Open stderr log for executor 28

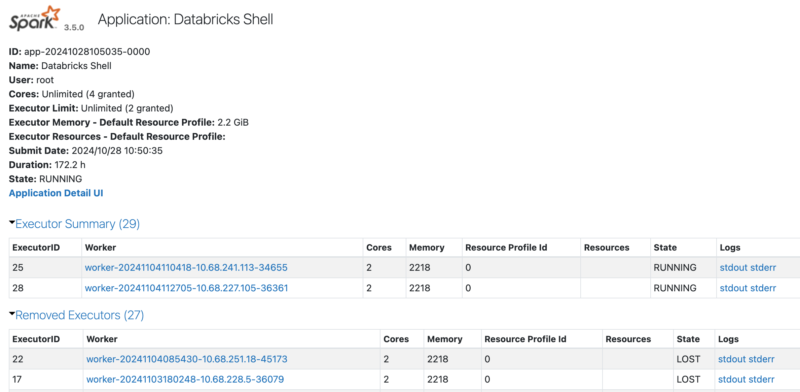763,288
